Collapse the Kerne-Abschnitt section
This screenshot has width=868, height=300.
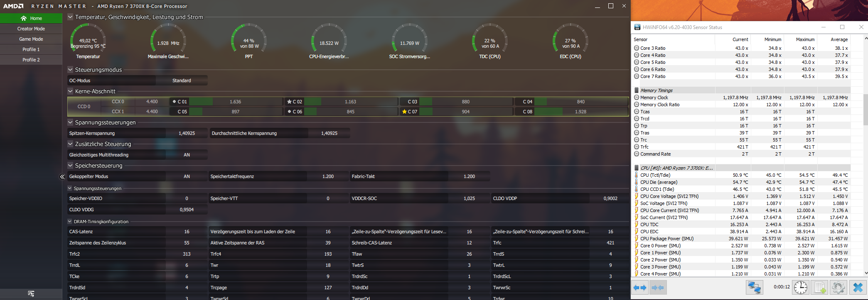[70, 91]
